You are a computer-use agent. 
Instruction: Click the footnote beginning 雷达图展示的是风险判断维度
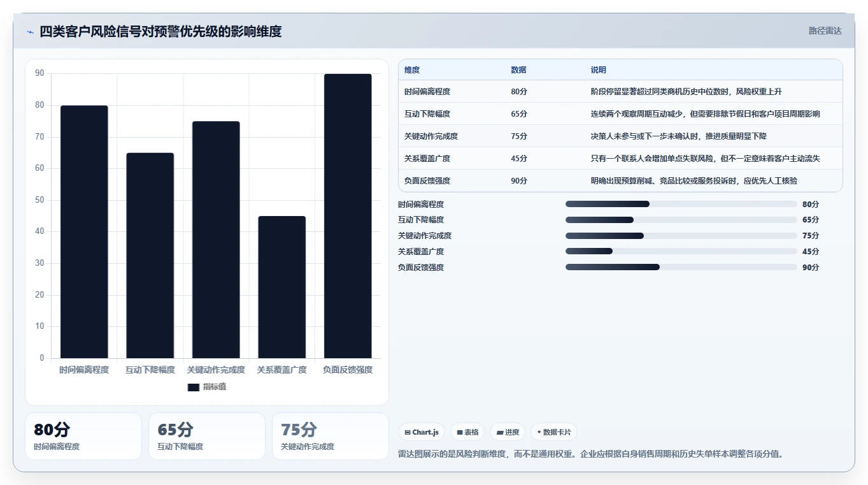(x=591, y=454)
